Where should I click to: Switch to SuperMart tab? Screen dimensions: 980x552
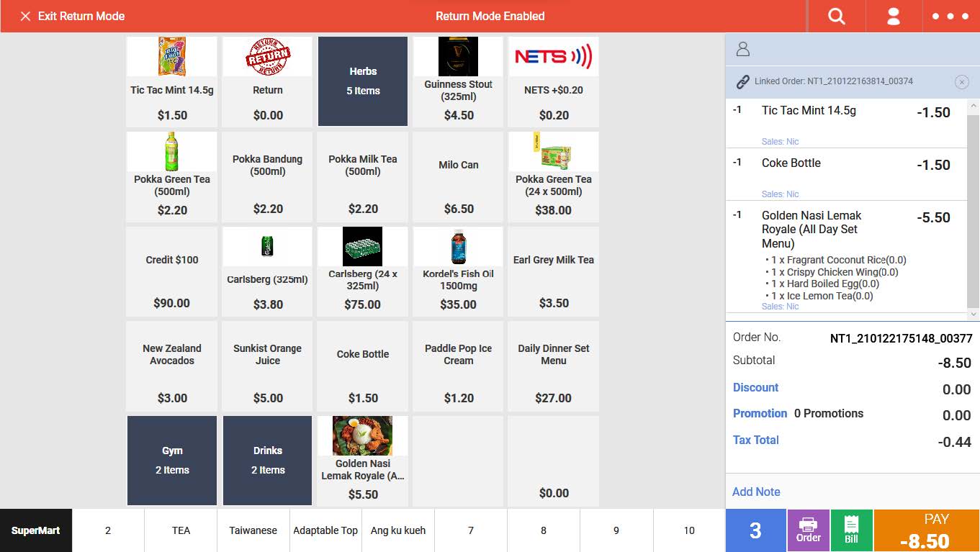click(x=36, y=530)
